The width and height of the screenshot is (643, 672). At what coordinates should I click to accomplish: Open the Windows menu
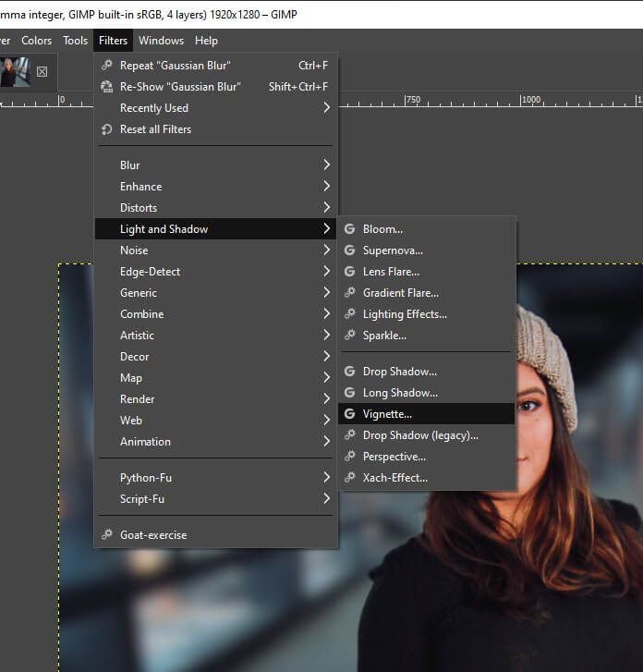pyautogui.click(x=161, y=41)
